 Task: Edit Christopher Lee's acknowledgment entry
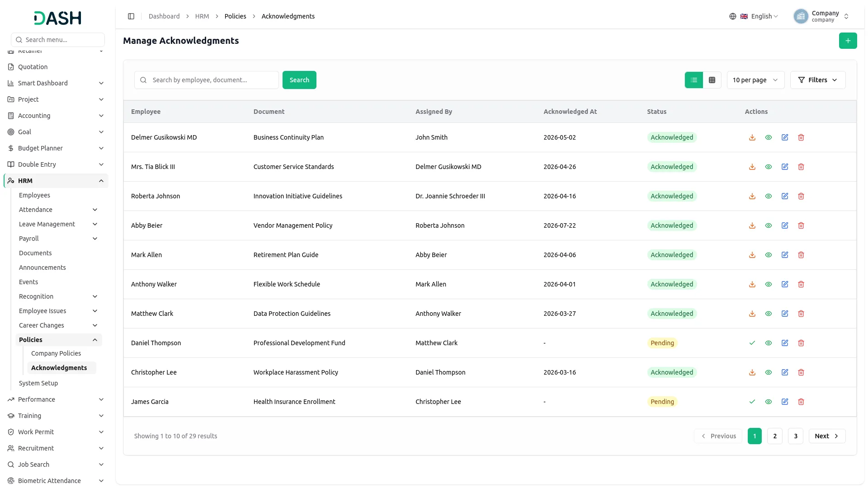pyautogui.click(x=785, y=372)
